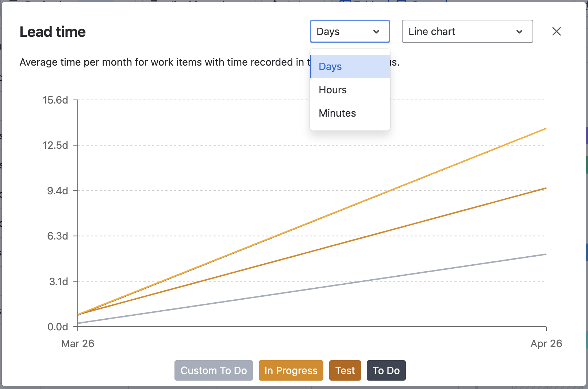Click the Mar 26 axis label
This screenshot has height=389, width=588.
[x=78, y=343]
